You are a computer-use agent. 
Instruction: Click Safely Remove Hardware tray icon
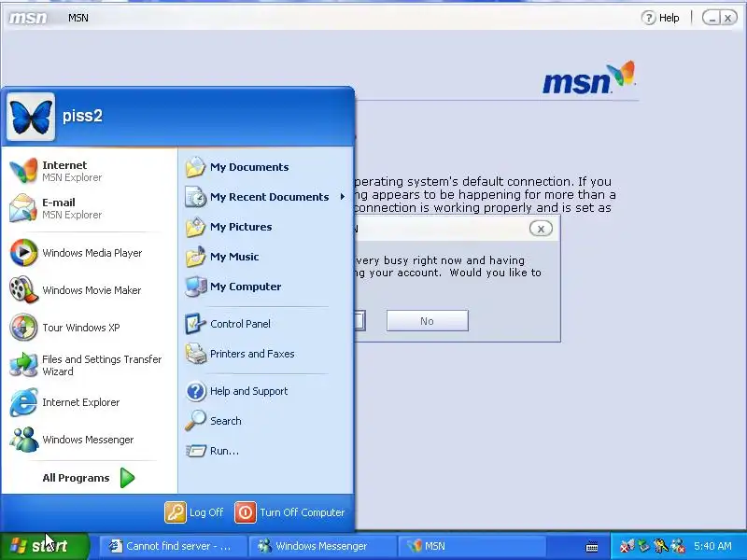[x=644, y=546]
